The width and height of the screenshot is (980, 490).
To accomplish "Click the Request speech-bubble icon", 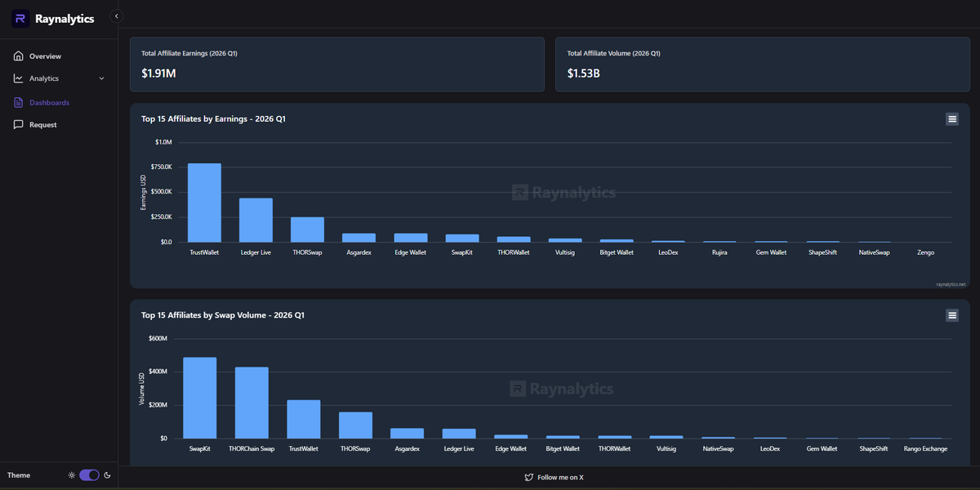I will [19, 125].
